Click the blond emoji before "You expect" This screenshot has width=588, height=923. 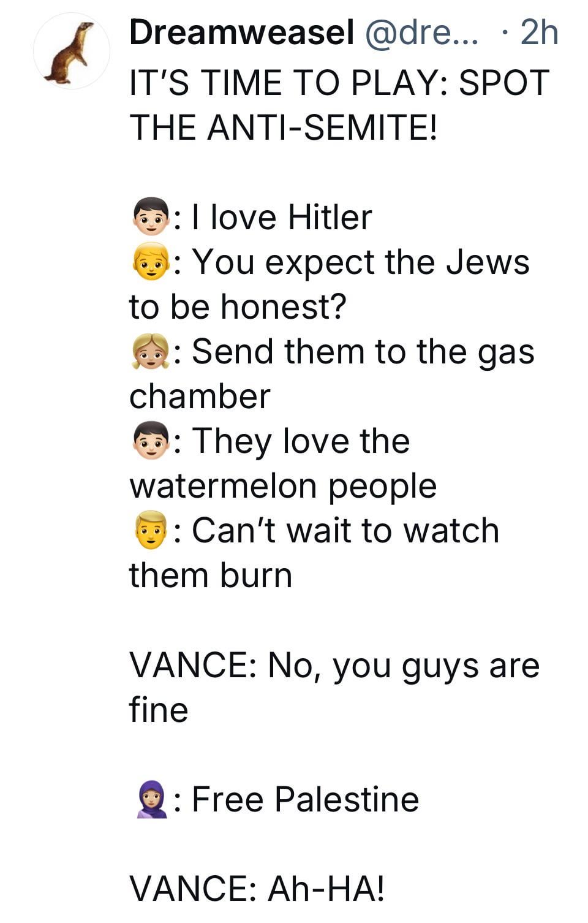150,262
